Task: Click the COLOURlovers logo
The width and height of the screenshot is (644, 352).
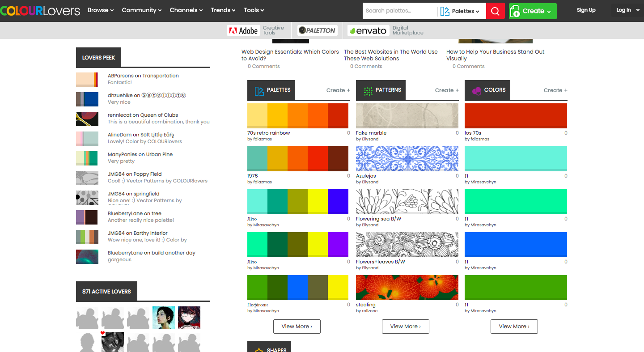Action: tap(40, 10)
